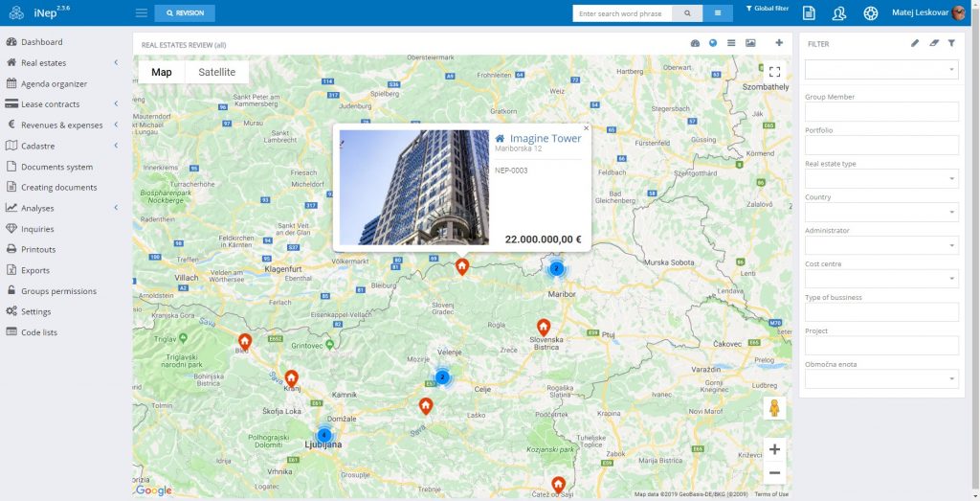The width and height of the screenshot is (980, 501).
Task: Open Documents system in sidebar
Action: (49, 167)
